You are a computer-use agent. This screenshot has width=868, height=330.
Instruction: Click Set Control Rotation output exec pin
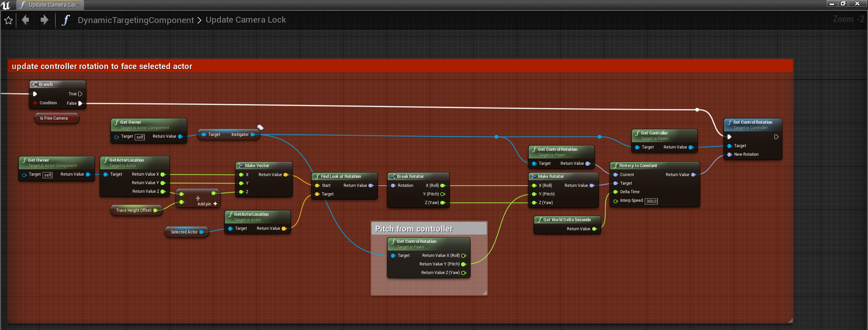(x=776, y=137)
